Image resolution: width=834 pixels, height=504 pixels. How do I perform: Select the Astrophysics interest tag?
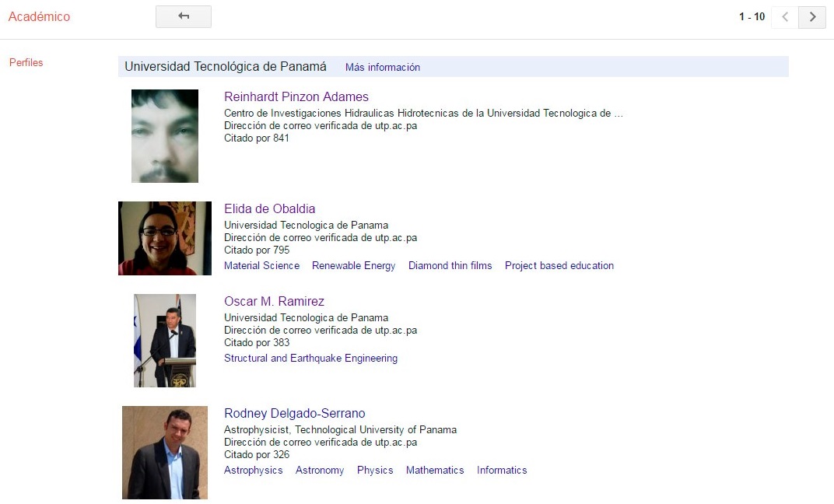click(253, 471)
